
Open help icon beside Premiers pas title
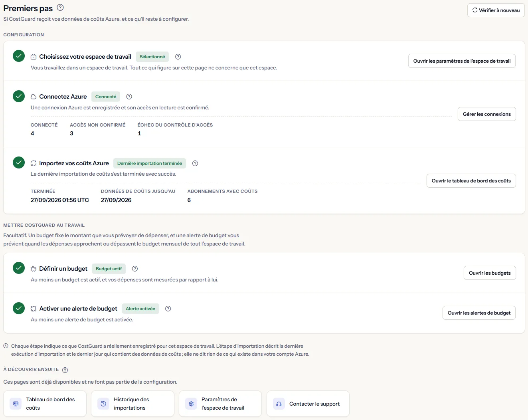point(60,7)
